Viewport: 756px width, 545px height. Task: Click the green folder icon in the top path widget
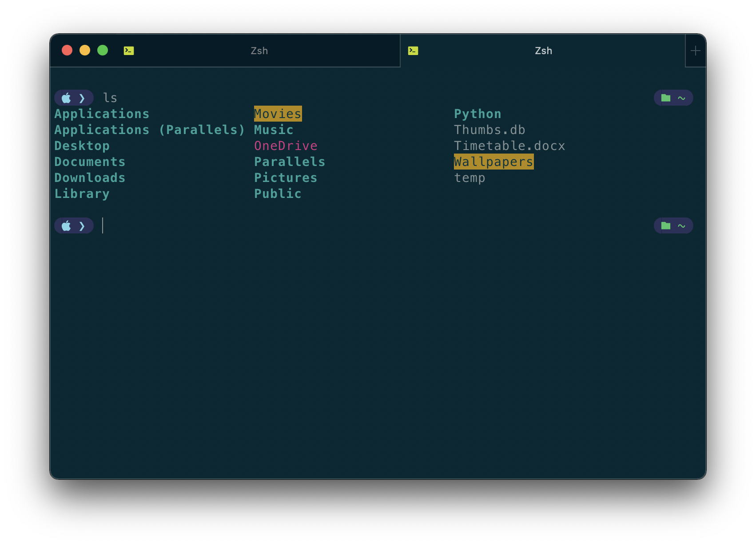665,98
